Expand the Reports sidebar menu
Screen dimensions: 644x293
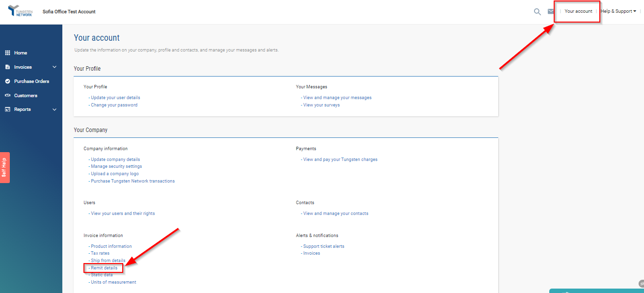tap(54, 109)
